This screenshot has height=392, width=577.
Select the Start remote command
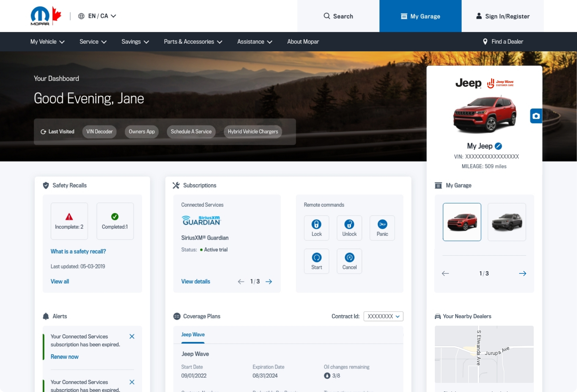point(316,261)
